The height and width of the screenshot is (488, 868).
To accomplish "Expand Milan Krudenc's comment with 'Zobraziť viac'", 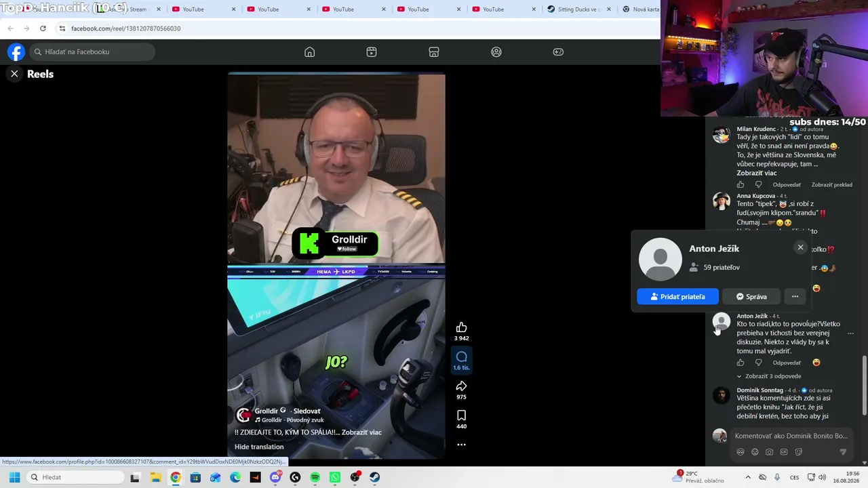I will 757,173.
